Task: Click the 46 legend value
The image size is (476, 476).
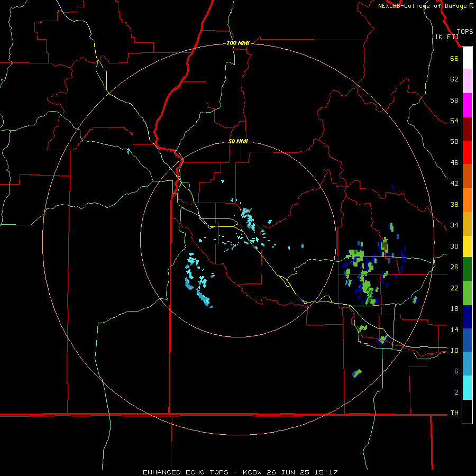Action: [x=454, y=162]
